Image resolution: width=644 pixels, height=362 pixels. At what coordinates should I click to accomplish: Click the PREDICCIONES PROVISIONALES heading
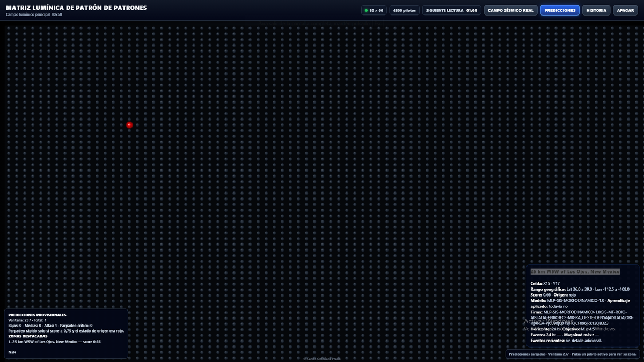tap(37, 315)
